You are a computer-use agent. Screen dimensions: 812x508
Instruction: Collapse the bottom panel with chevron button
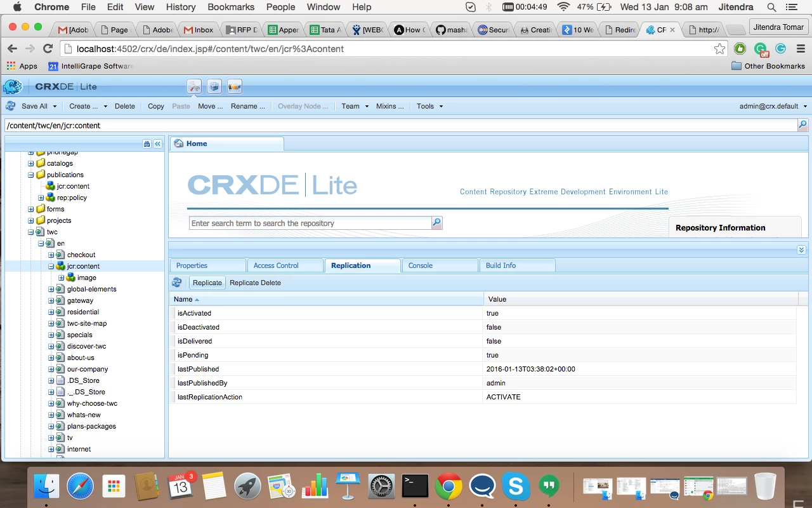pos(802,250)
